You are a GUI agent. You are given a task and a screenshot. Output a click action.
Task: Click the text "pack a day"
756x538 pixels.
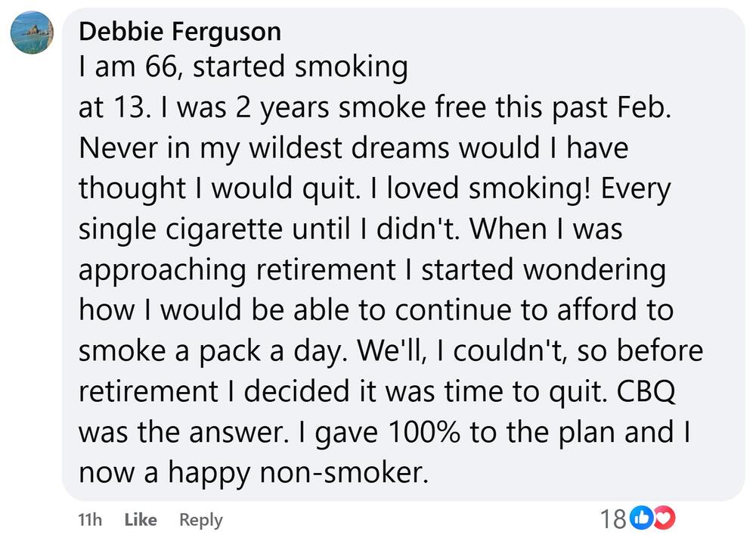[280, 352]
